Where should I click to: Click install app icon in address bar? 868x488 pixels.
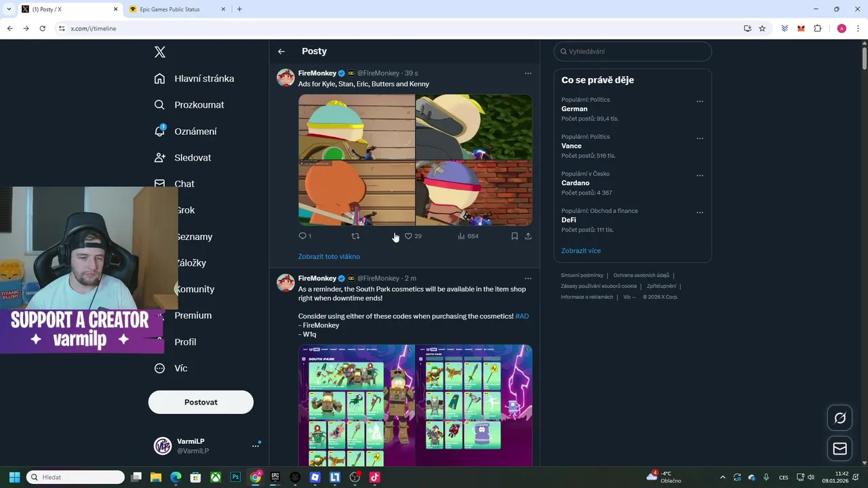(x=747, y=28)
